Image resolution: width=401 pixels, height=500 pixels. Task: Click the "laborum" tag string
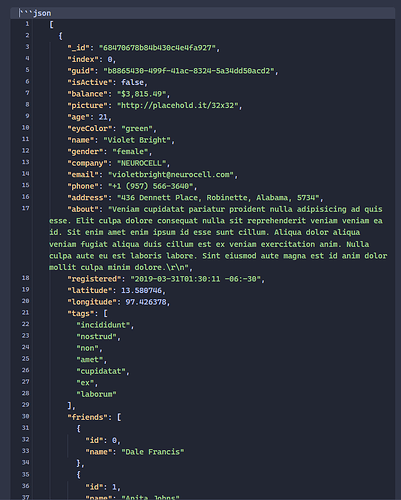click(96, 394)
